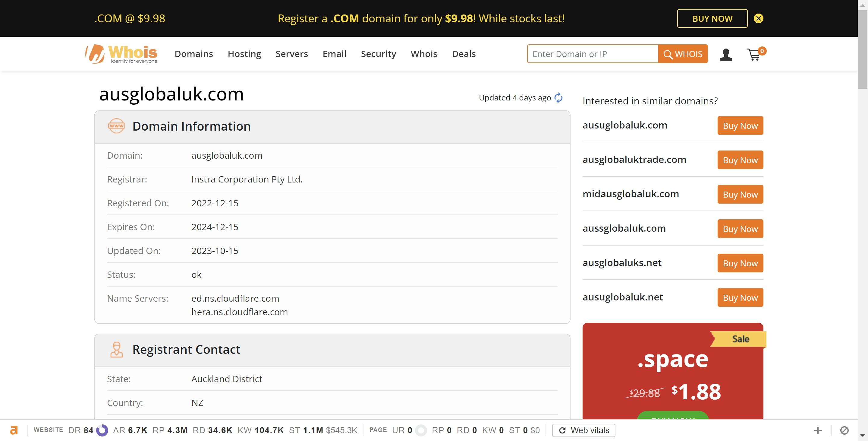Viewport: 868px width, 441px height.
Task: Click the DR 84 metric in Ahrefs bar
Action: (88, 430)
